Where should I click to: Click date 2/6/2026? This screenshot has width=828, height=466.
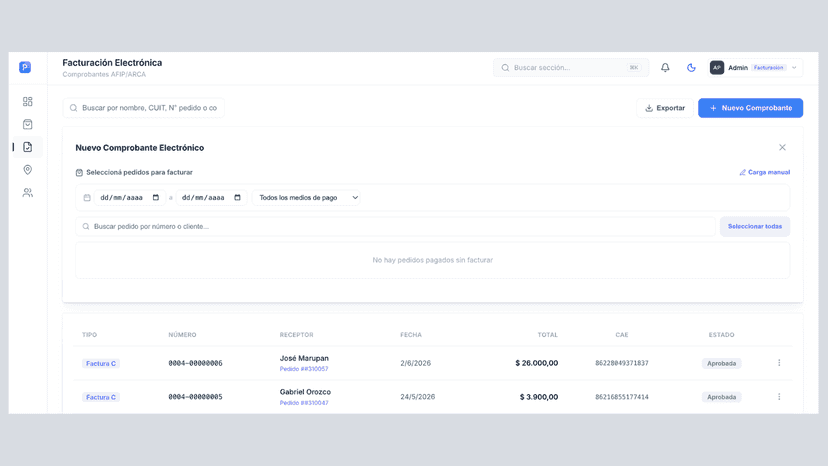(415, 363)
